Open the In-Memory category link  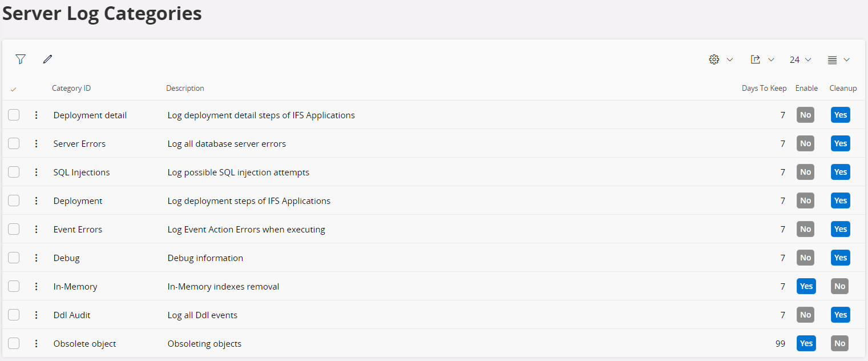coord(75,286)
